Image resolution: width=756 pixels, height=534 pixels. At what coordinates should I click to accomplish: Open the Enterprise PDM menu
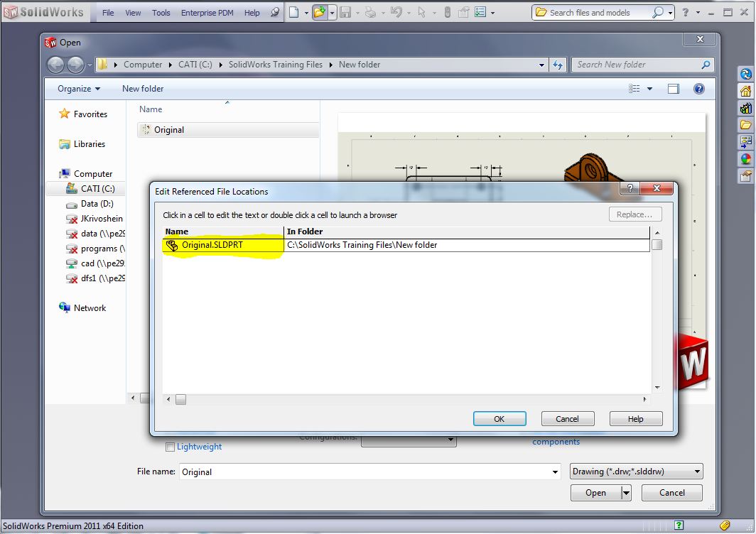tap(209, 13)
